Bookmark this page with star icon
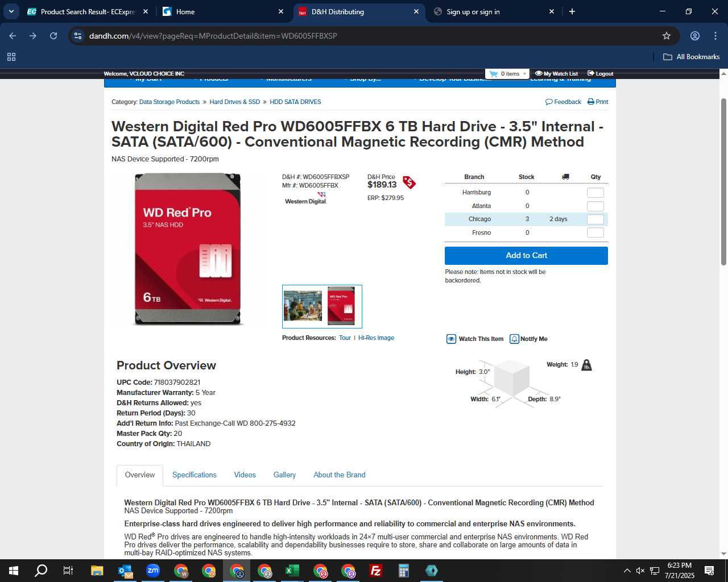This screenshot has width=728, height=582. click(x=667, y=36)
